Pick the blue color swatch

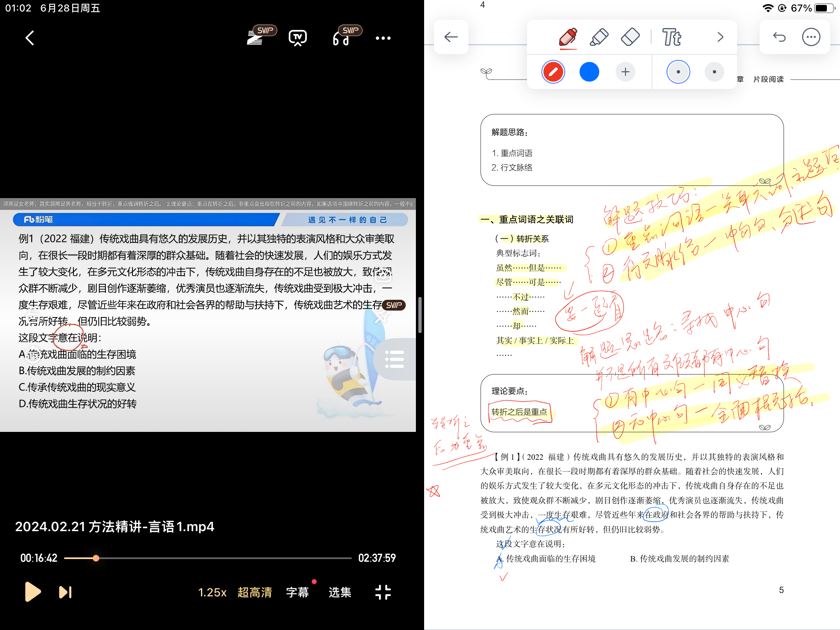589,72
